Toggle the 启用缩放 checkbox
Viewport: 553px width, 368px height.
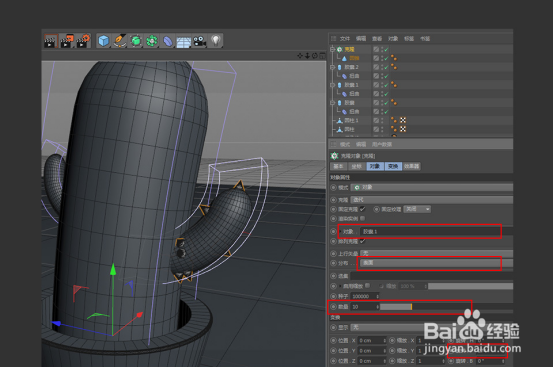[368, 285]
